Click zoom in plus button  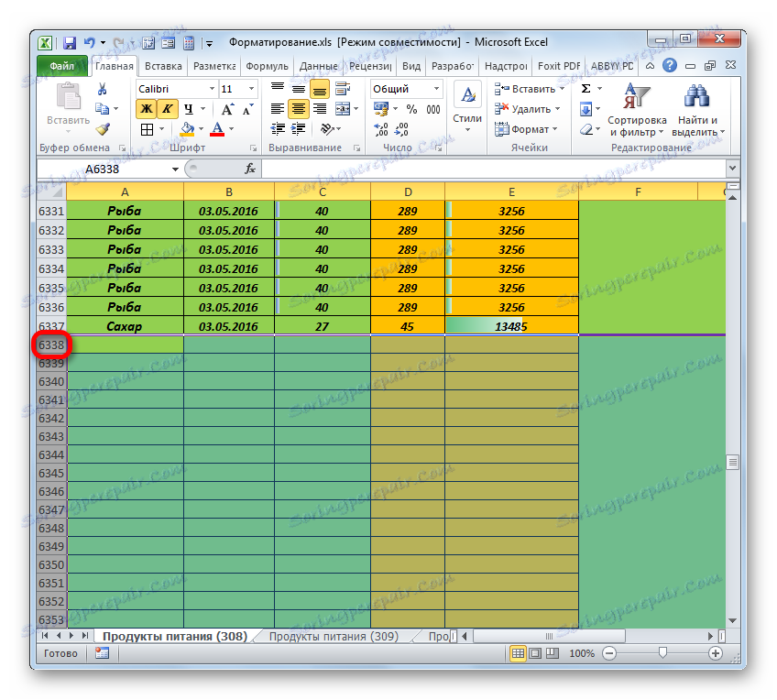pyautogui.click(x=715, y=653)
